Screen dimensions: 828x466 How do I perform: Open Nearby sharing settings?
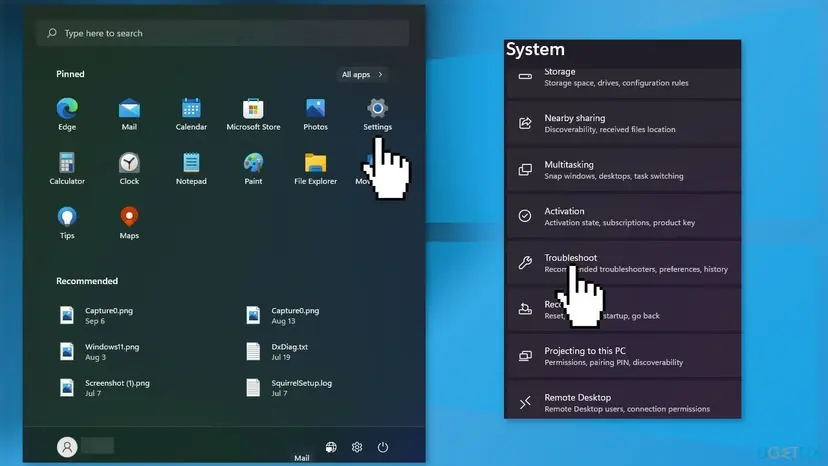pyautogui.click(x=623, y=124)
